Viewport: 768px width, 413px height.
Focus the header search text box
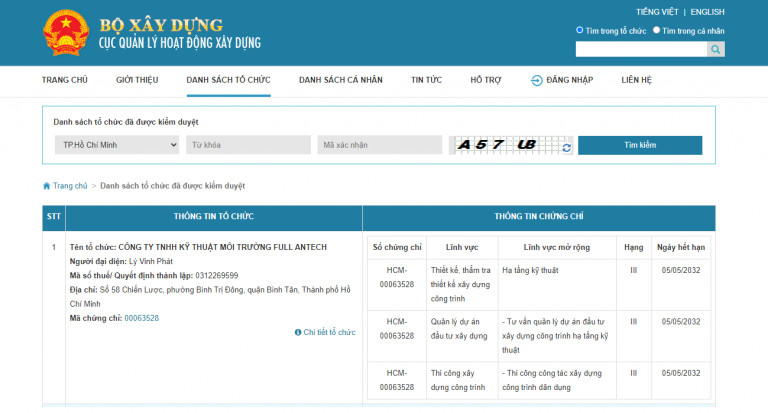pos(641,49)
